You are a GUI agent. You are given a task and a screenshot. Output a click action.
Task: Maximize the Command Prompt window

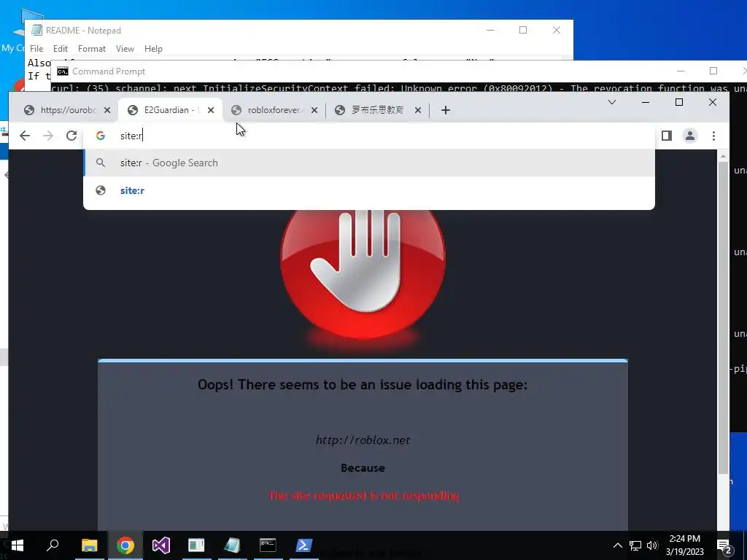[x=713, y=71]
